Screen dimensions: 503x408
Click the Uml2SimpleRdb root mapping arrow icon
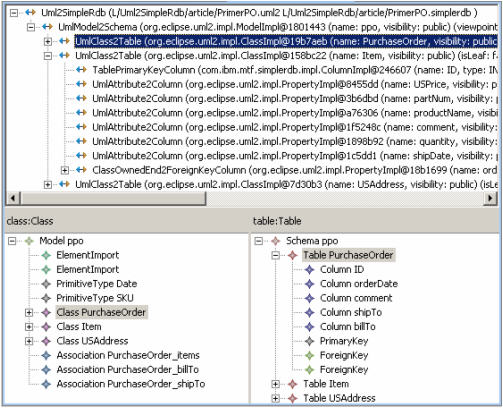tap(30, 13)
